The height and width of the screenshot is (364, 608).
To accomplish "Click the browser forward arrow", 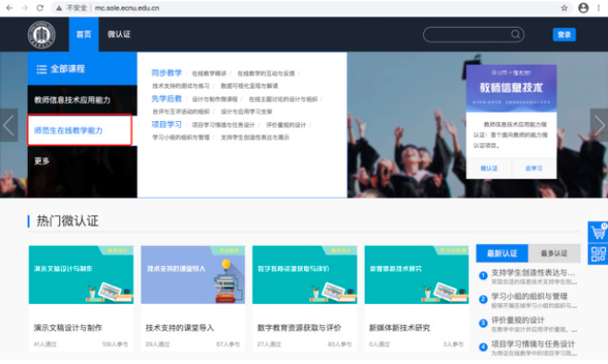I will 25,8.
